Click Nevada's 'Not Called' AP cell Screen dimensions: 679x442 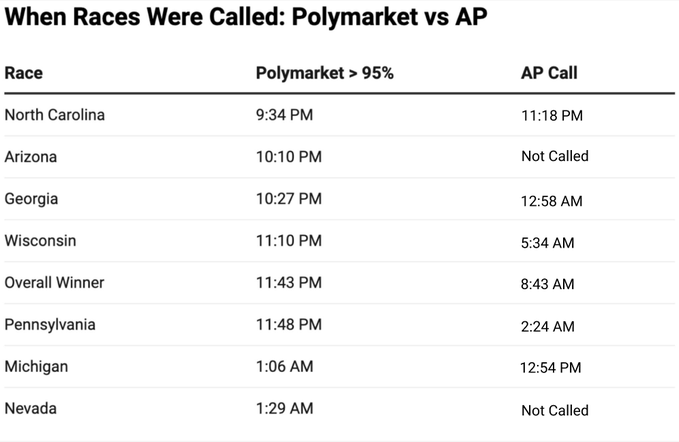[555, 410]
